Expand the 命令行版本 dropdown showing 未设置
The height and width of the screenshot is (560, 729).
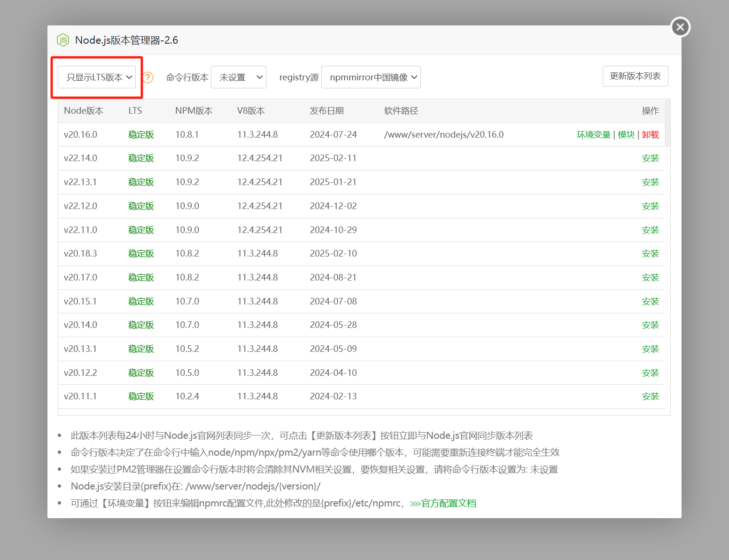coord(239,78)
